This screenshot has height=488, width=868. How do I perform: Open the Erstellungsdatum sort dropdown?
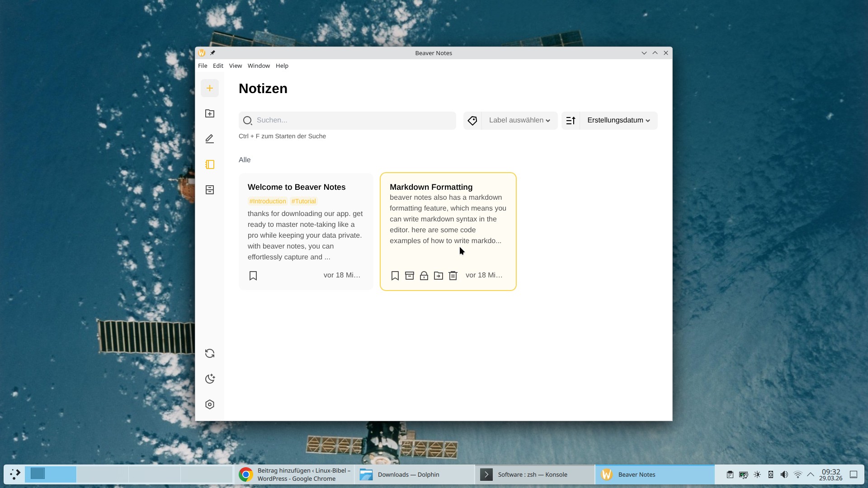(618, 120)
